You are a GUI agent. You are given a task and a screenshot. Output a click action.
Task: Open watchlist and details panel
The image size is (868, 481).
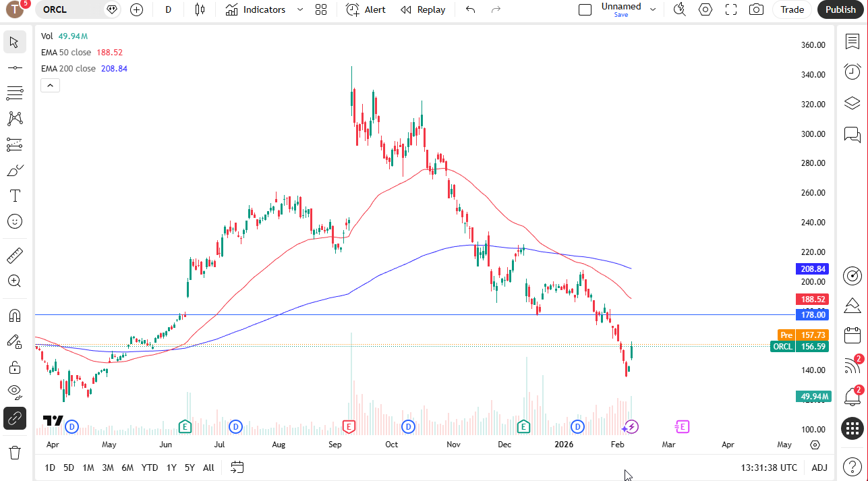(x=852, y=41)
